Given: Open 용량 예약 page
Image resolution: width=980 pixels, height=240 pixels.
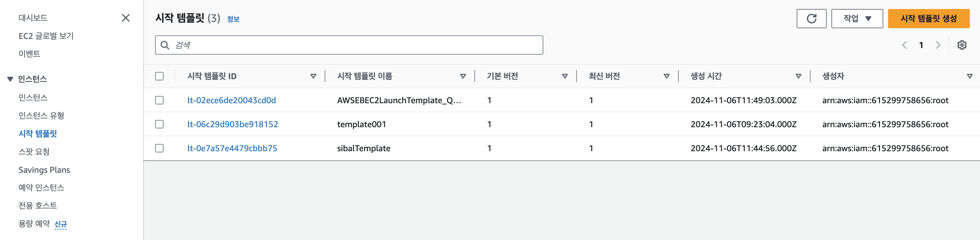Looking at the screenshot, I should click(x=34, y=223).
